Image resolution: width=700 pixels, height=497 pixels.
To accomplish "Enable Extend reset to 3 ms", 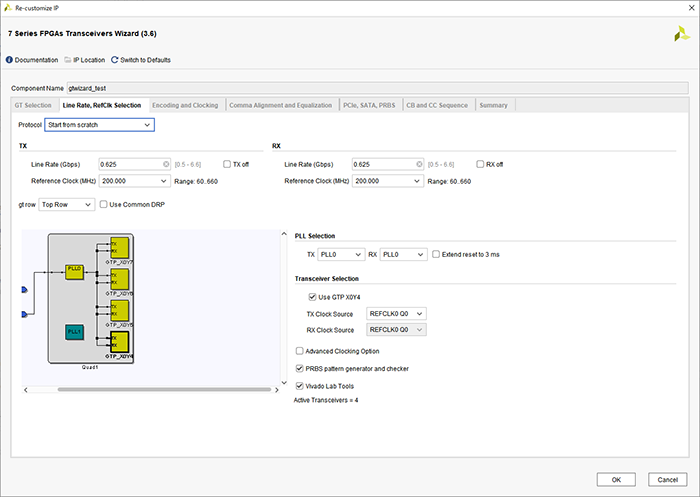I will click(436, 255).
